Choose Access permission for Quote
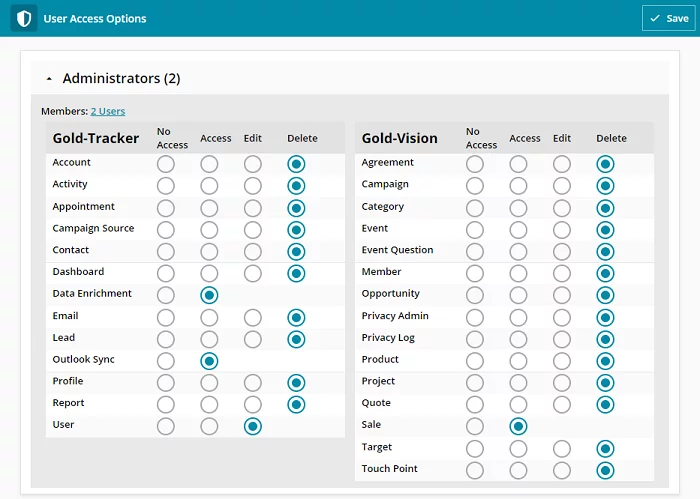 click(x=518, y=405)
